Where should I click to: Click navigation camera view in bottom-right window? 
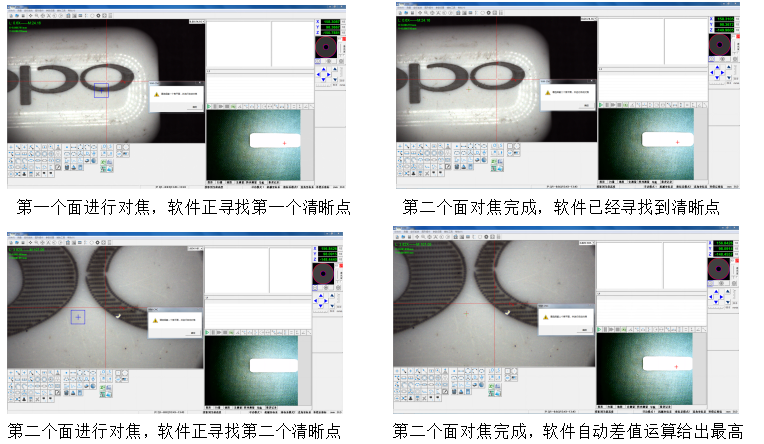pyautogui.click(x=644, y=369)
